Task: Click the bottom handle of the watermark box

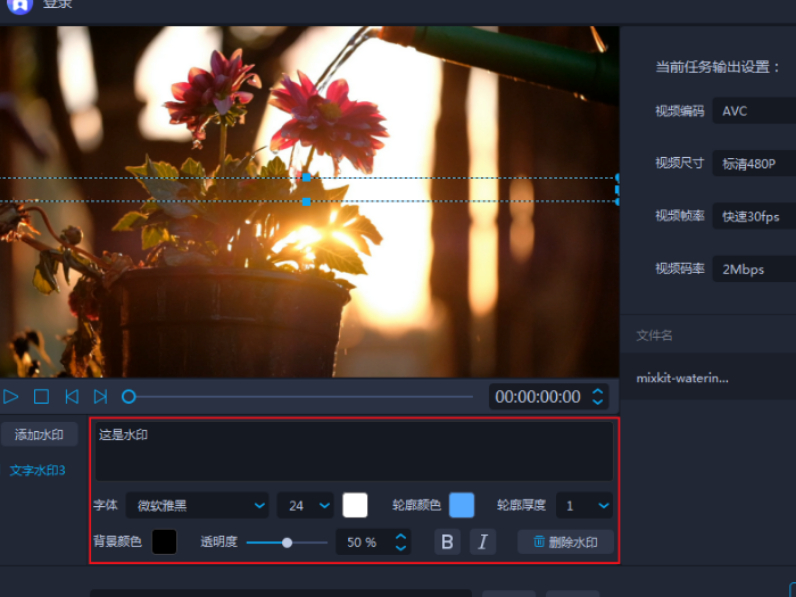Action: [x=306, y=202]
